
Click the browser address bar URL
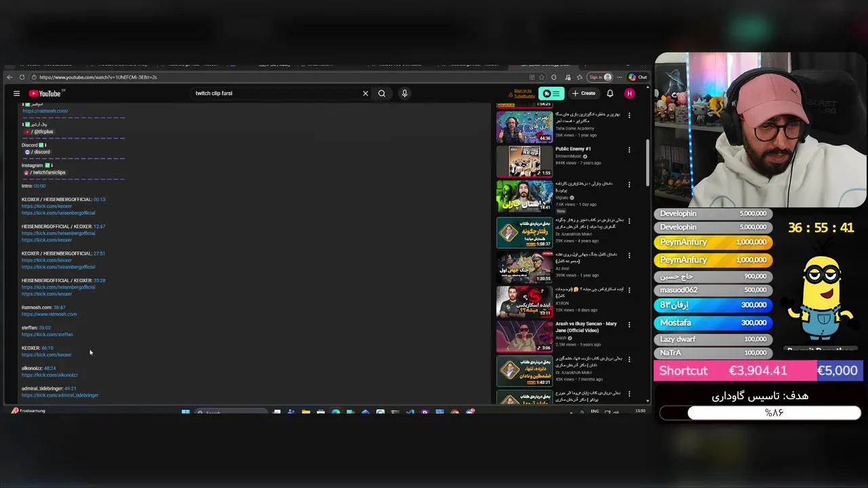[98, 77]
